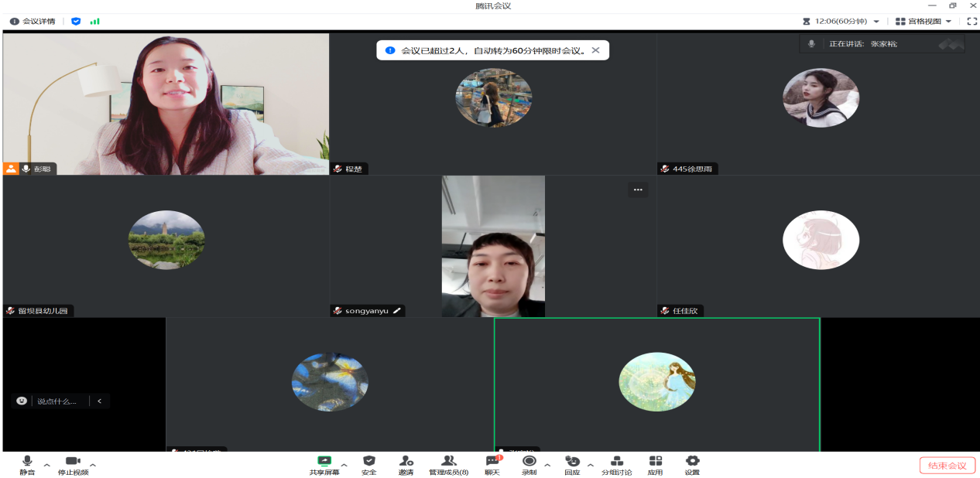This screenshot has height=478, width=980.
Task: Open the apps (应用) icon
Action: (655, 464)
